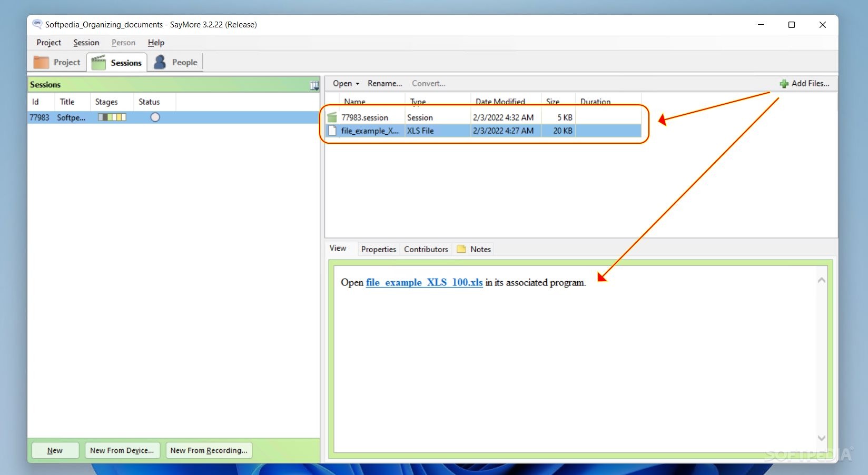The height and width of the screenshot is (475, 868).
Task: Click the People silhouette icon
Action: point(160,62)
